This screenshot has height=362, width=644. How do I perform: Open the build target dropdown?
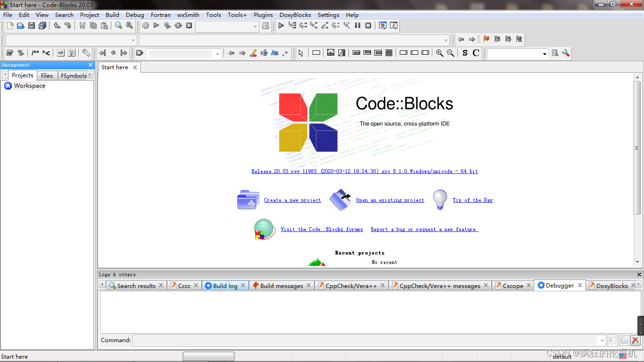[x=227, y=26]
